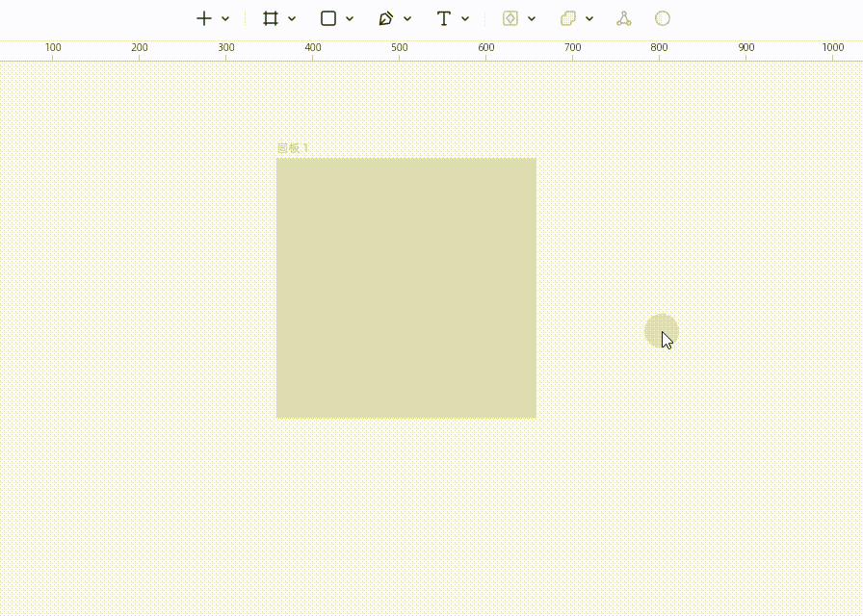Select the Text tool
The image size is (863, 616).
[x=443, y=18]
